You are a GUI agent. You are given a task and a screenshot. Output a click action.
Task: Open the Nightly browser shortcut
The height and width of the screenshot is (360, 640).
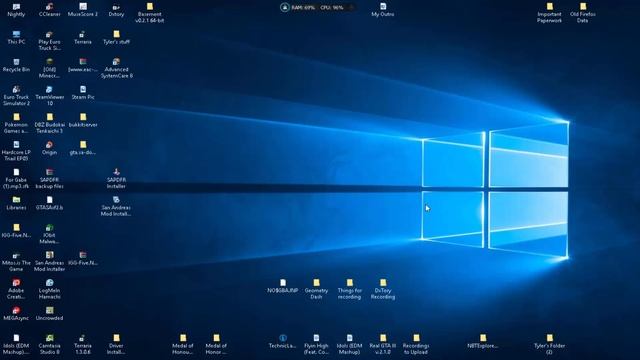tap(16, 10)
